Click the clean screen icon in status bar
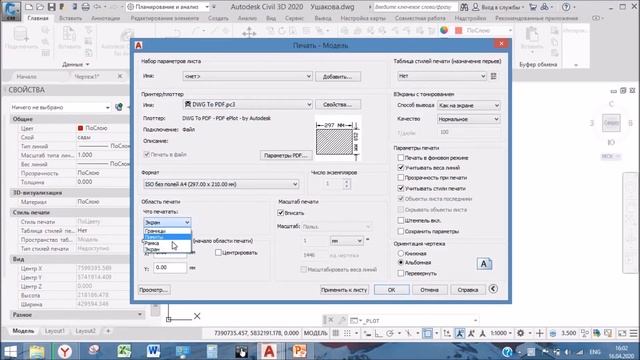Viewport: 640px width, 360px height. point(622,333)
